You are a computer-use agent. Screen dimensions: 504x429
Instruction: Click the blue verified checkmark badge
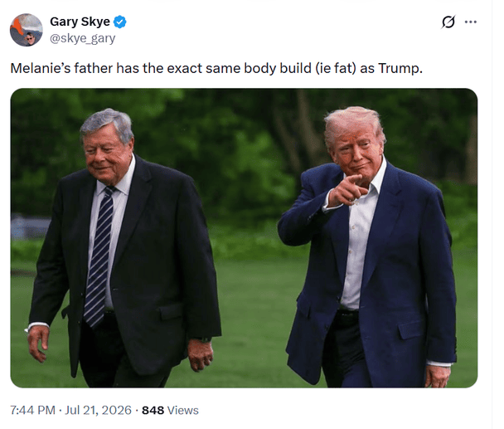point(120,22)
